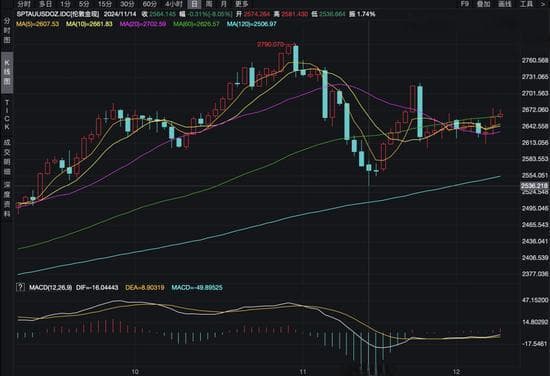Select the 1分 timeframe
This screenshot has width=550, height=376.
(x=65, y=4)
